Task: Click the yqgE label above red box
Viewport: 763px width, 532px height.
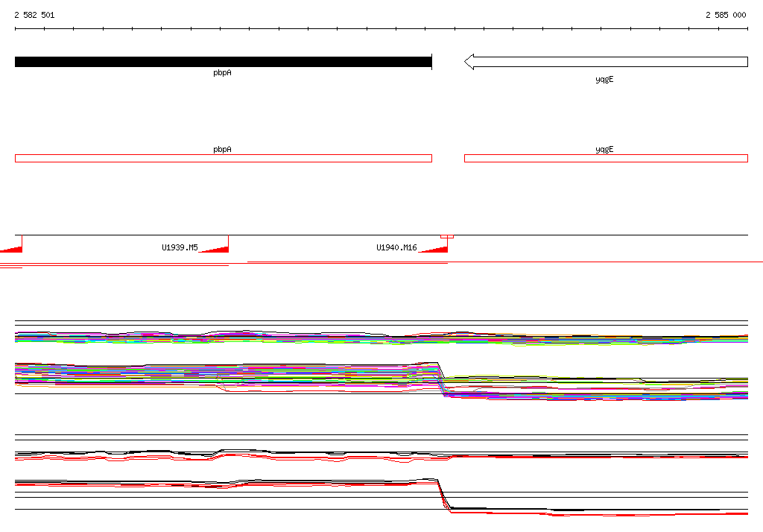Action: click(604, 150)
